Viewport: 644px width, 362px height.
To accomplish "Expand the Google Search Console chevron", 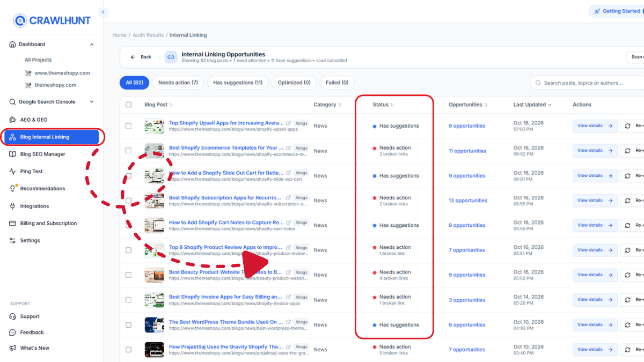I will pyautogui.click(x=92, y=102).
